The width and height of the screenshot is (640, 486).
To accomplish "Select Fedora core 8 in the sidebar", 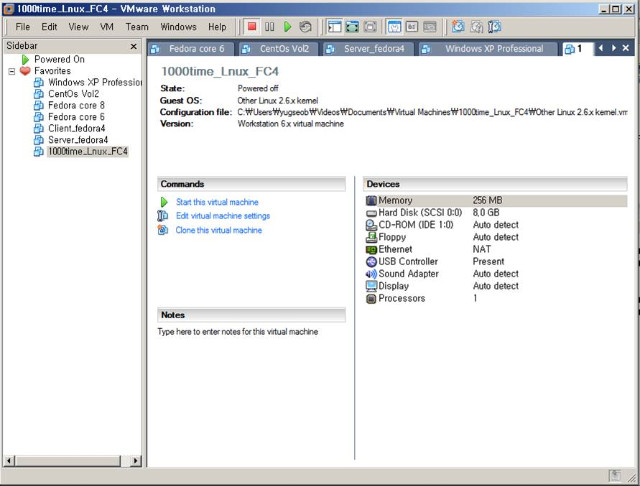I will [76, 105].
